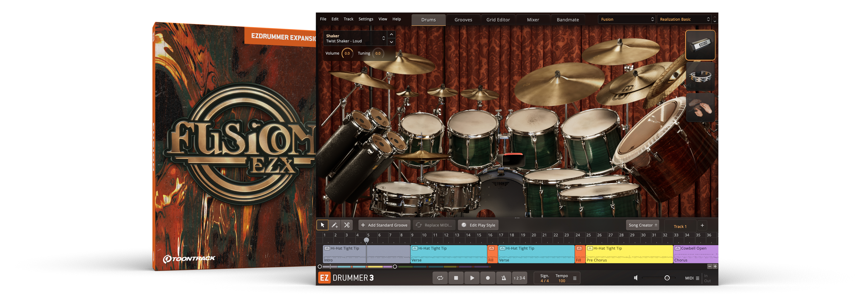Select the scissors cut tool

pos(347,225)
